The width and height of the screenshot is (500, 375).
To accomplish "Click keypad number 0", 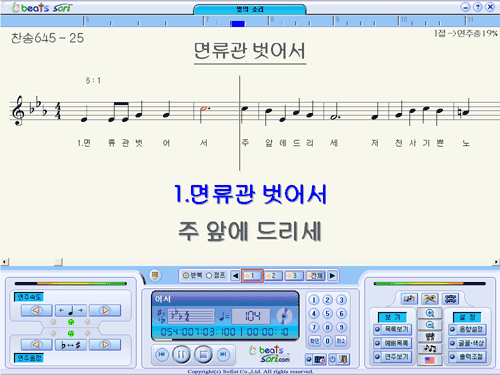I will point(327,341).
